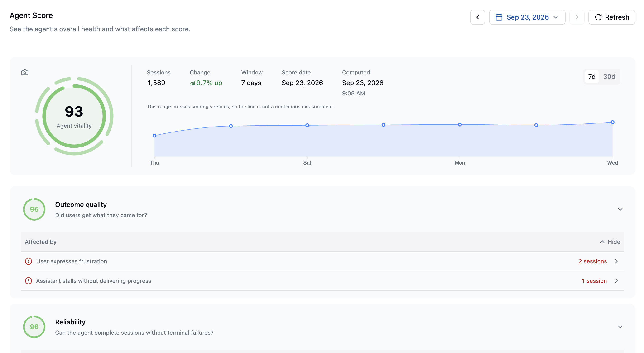Go to previous date with left arrow

[477, 17]
